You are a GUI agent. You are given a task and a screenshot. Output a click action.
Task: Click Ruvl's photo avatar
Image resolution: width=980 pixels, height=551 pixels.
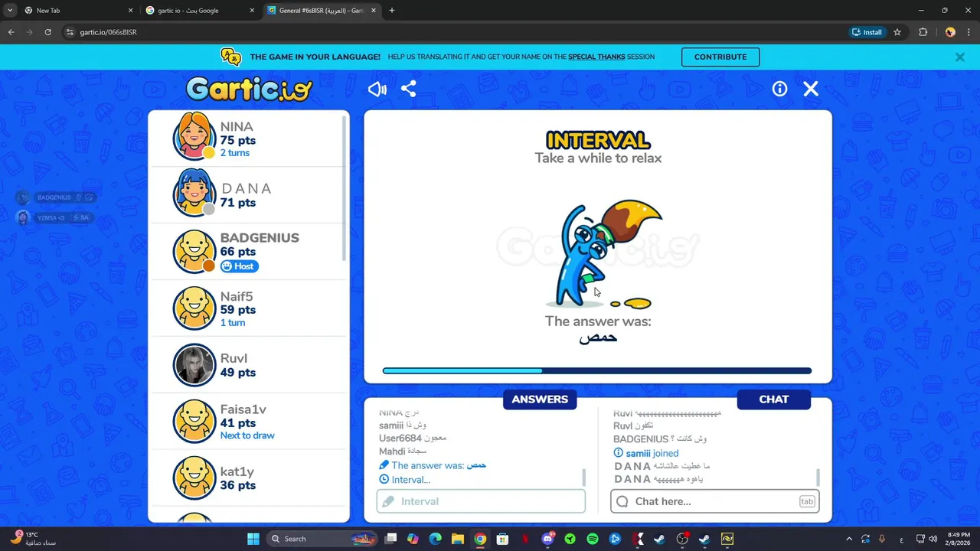[194, 364]
